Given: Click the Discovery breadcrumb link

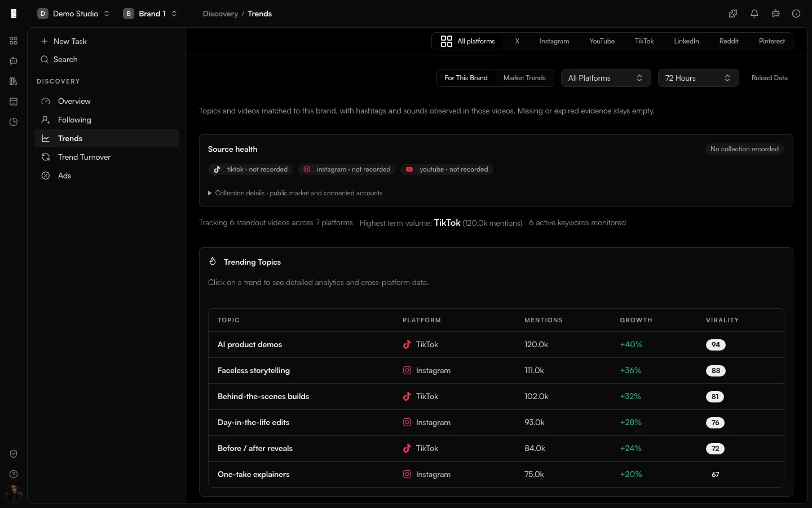Looking at the screenshot, I should click(220, 14).
